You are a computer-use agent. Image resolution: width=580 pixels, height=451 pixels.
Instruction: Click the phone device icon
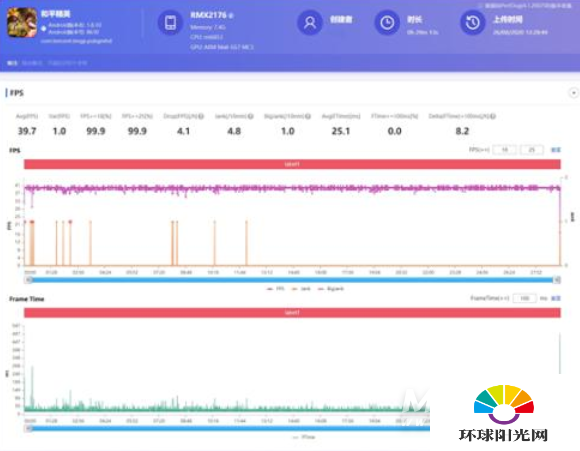pos(170,23)
